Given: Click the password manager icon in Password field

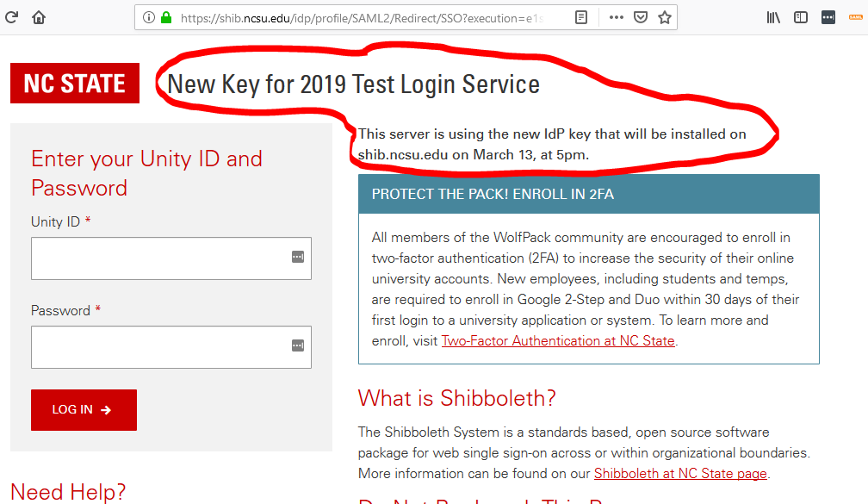Looking at the screenshot, I should coord(298,345).
